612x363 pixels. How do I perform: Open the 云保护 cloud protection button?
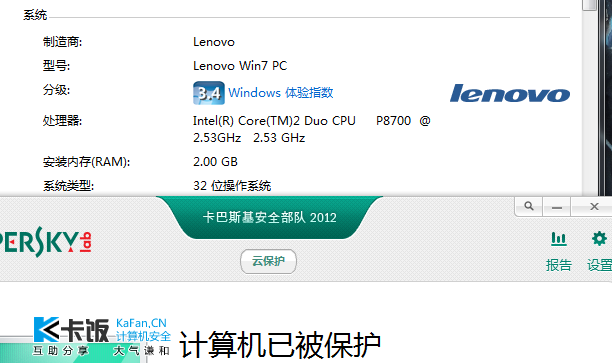[268, 261]
